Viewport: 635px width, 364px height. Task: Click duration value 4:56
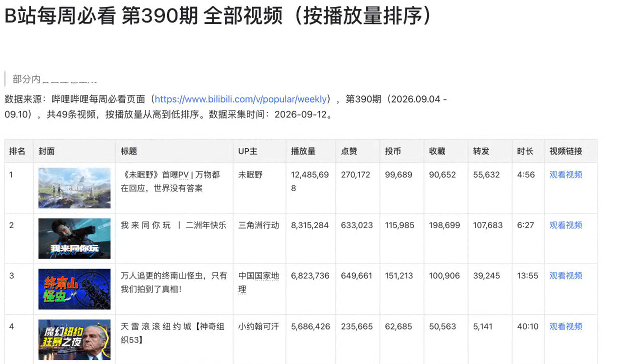526,174
